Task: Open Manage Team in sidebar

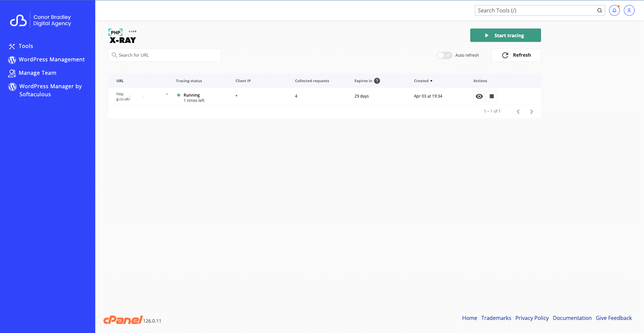Action: (x=32, y=73)
